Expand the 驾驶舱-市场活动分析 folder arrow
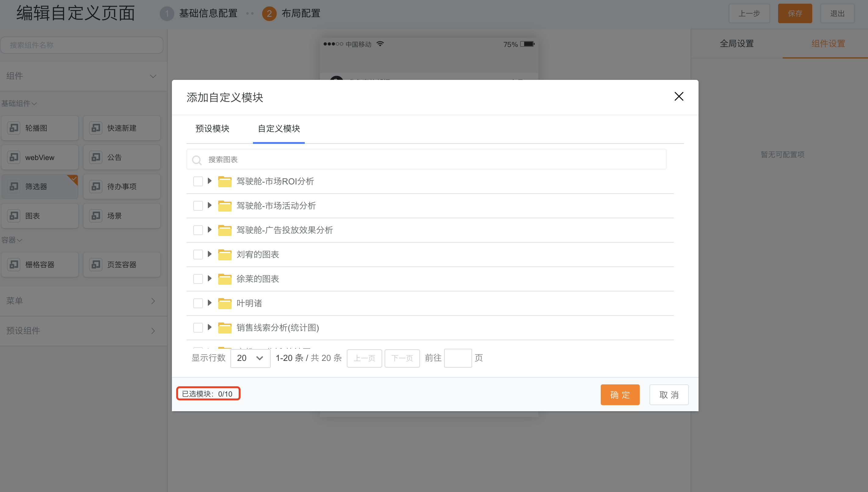Viewport: 868px width, 492px height. coord(209,205)
